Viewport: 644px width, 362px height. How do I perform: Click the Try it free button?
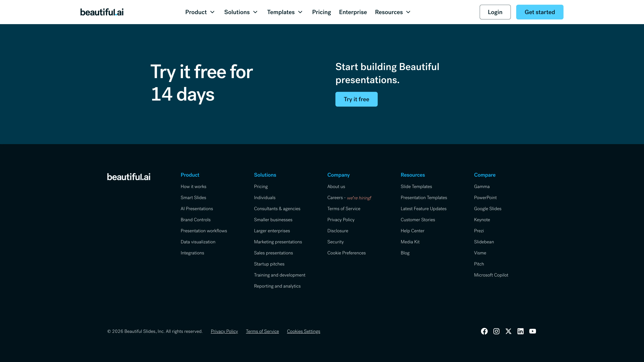click(x=357, y=99)
